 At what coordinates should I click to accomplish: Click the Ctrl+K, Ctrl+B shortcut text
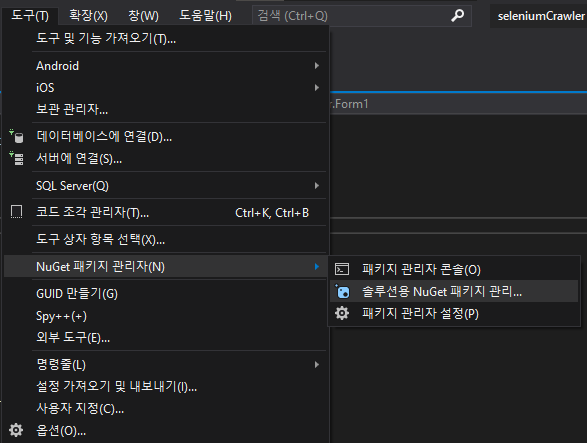tap(272, 212)
